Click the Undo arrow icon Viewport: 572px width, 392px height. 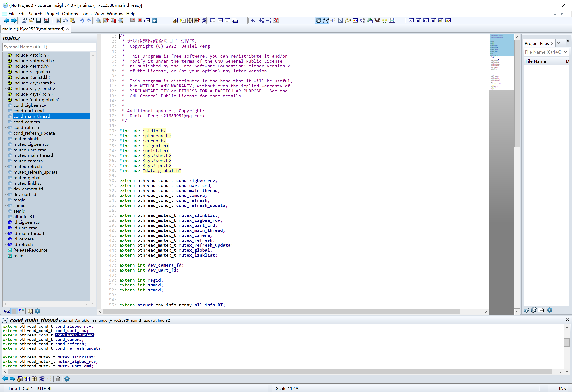pyautogui.click(x=82, y=21)
